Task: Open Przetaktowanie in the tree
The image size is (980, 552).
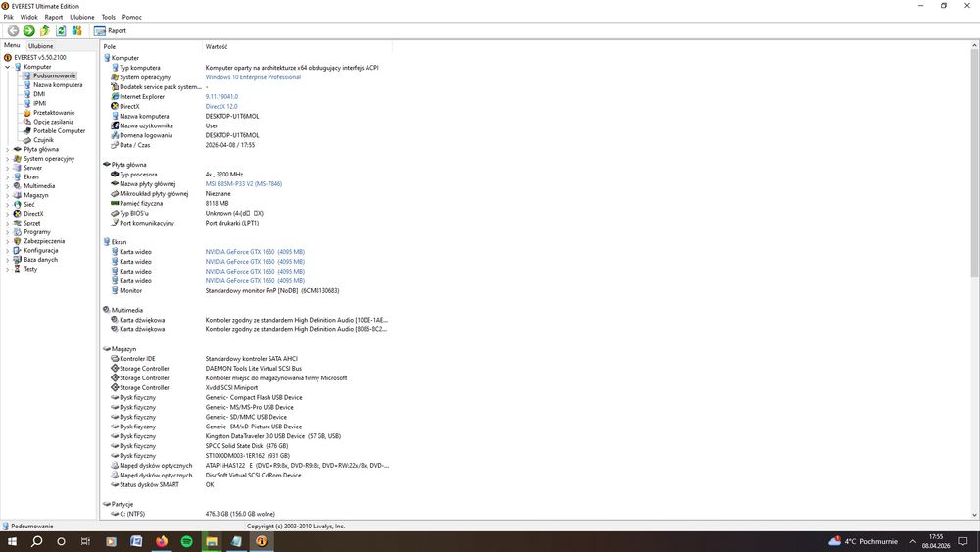Action: 54,113
